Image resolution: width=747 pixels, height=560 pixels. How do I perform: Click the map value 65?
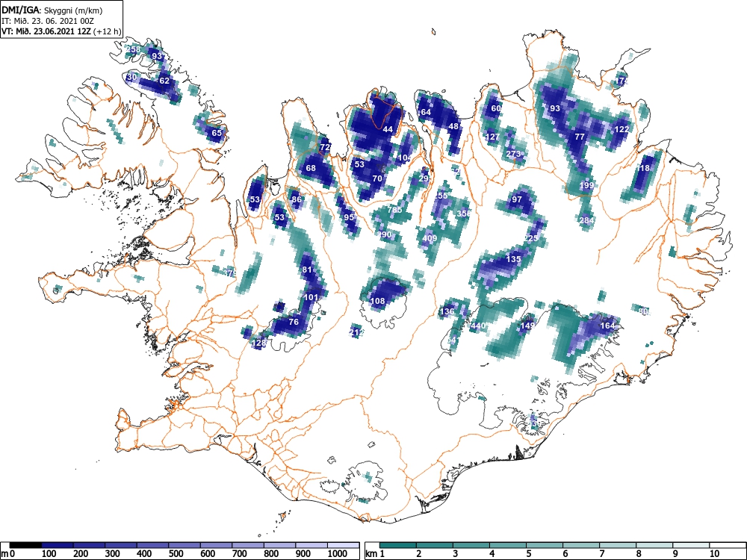pyautogui.click(x=217, y=133)
